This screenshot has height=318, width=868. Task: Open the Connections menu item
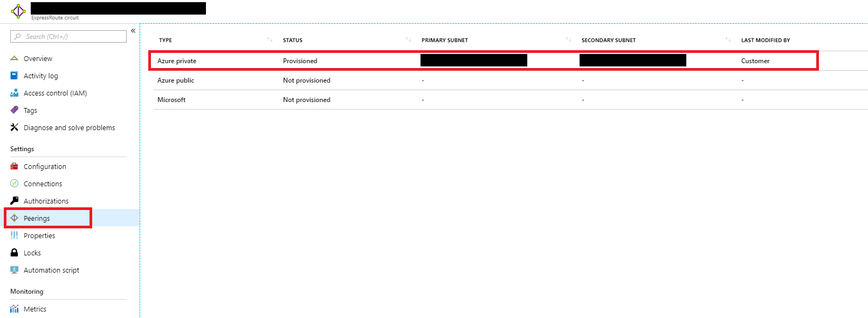click(x=43, y=184)
